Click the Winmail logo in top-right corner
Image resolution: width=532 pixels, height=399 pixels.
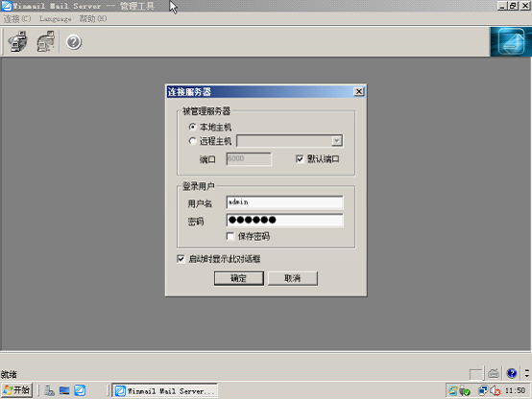(511, 41)
